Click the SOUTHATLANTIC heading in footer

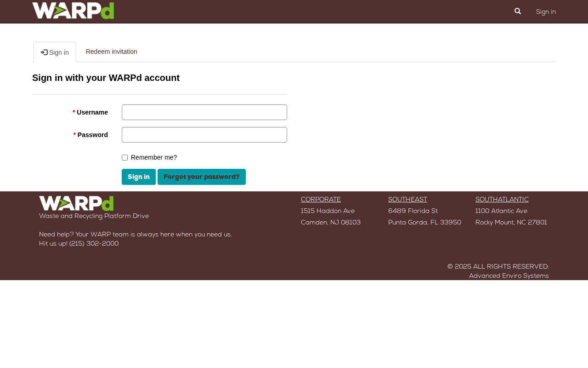tap(502, 199)
